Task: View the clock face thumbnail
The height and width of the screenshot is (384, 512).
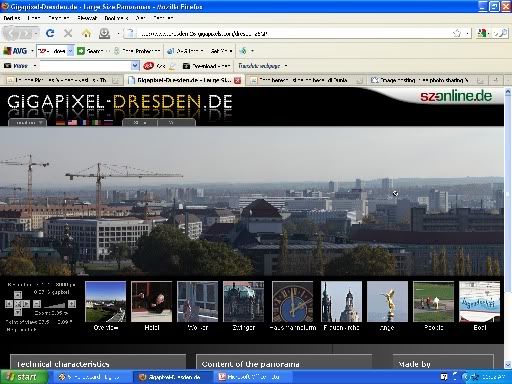Action: point(293,302)
